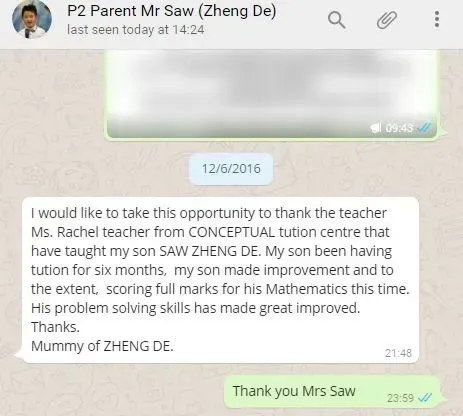Select the blurred outgoing message bubble

[272, 95]
